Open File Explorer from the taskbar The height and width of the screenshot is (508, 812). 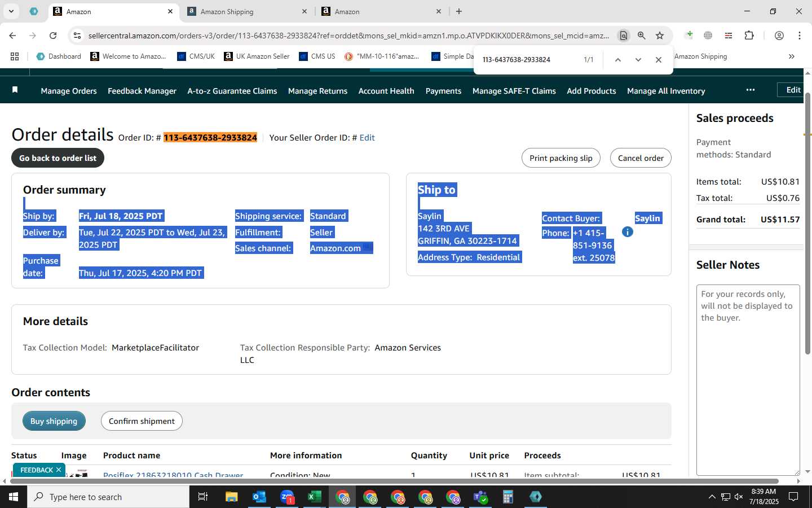click(232, 497)
